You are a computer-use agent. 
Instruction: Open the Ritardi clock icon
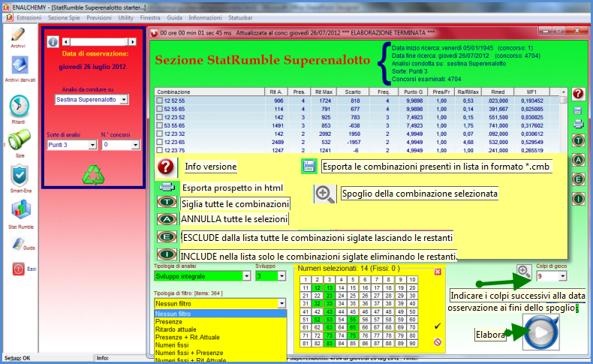click(19, 107)
